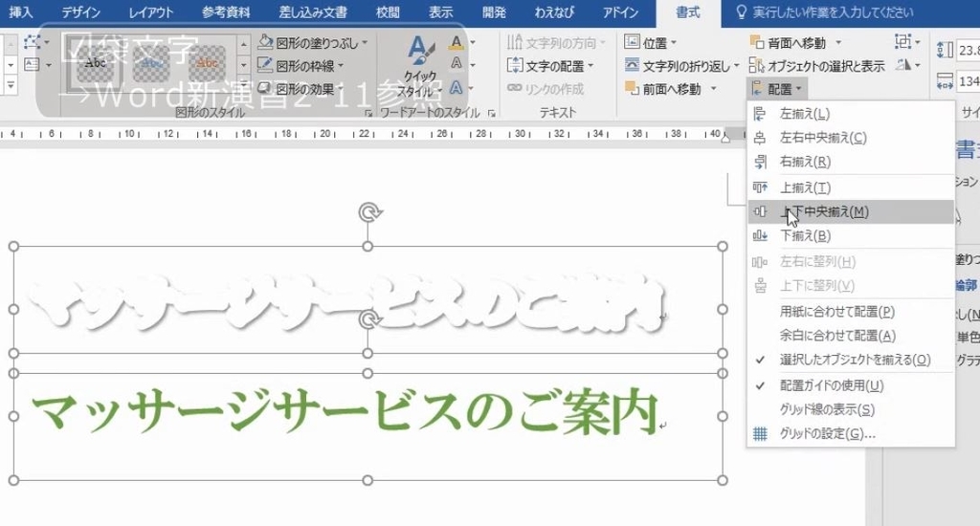Click the 上下中央揃え middle-align icon

[759, 211]
